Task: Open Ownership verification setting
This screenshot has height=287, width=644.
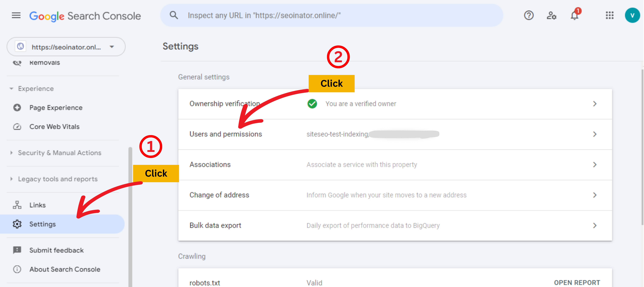Action: 395,104
